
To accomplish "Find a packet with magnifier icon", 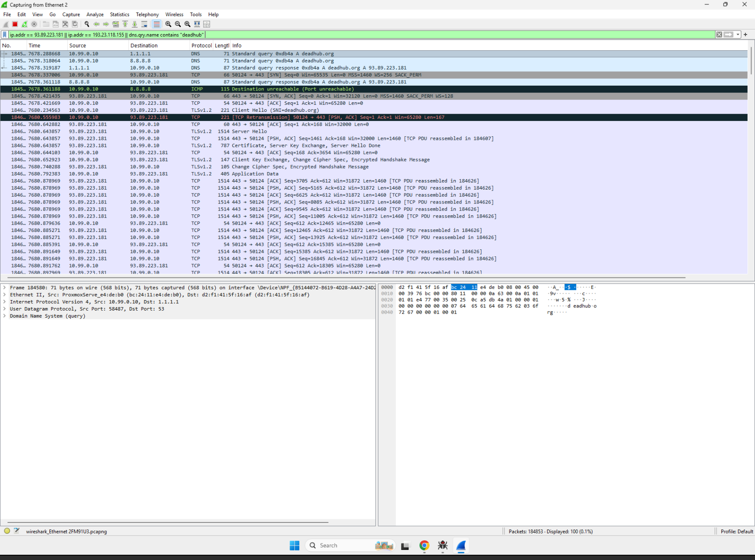I will click(x=87, y=24).
